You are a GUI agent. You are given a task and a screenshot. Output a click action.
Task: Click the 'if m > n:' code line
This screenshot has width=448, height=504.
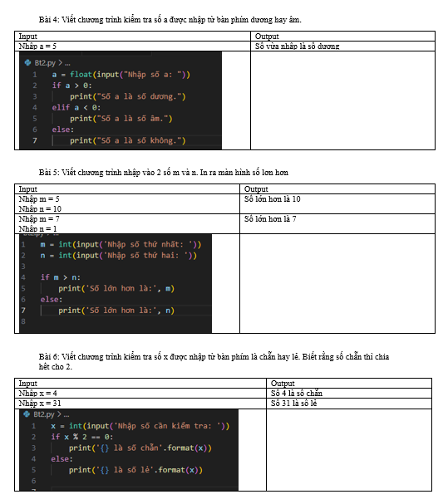pos(61,277)
